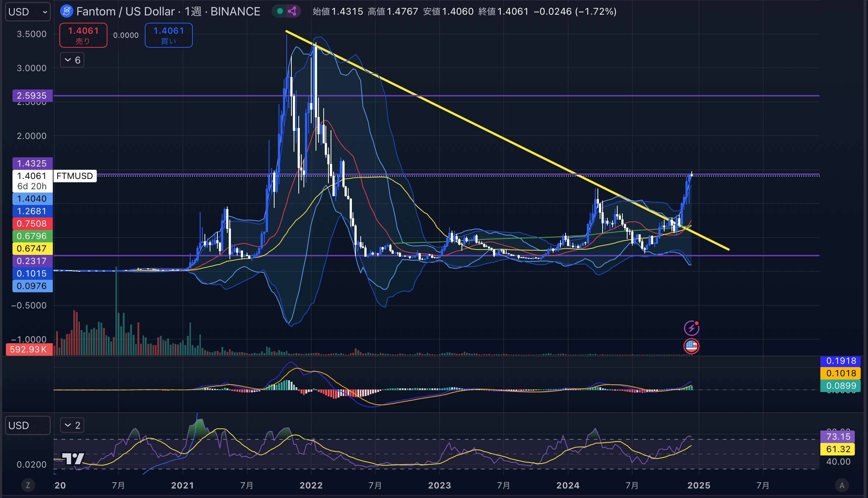Click the 3.0000 price axis label
The width and height of the screenshot is (868, 498).
[x=32, y=68]
